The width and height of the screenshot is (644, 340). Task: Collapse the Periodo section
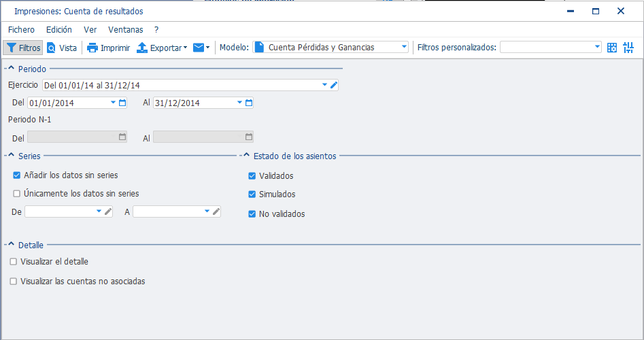11,69
